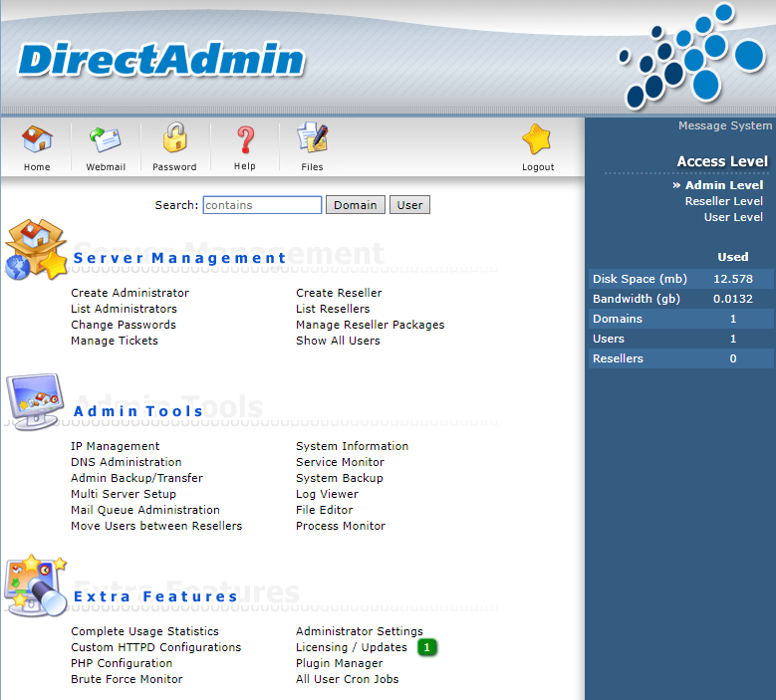Viewport: 776px width, 700px height.
Task: Click the Extra Features telescope icon
Action: click(x=35, y=585)
